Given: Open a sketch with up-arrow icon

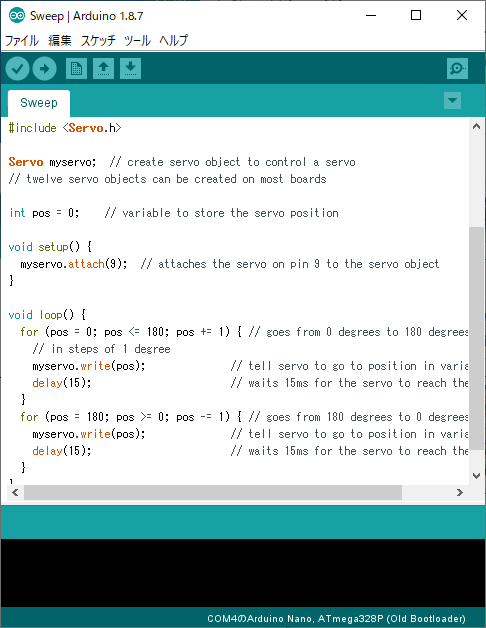Looking at the screenshot, I should [x=103, y=68].
